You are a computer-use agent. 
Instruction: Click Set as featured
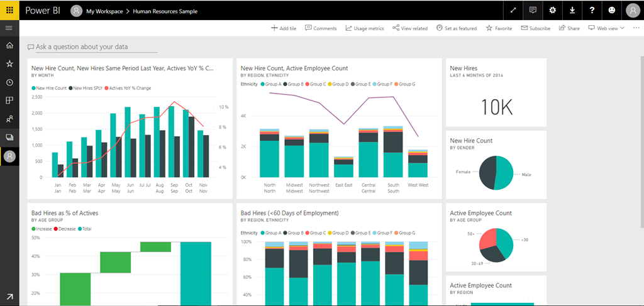pos(457,28)
